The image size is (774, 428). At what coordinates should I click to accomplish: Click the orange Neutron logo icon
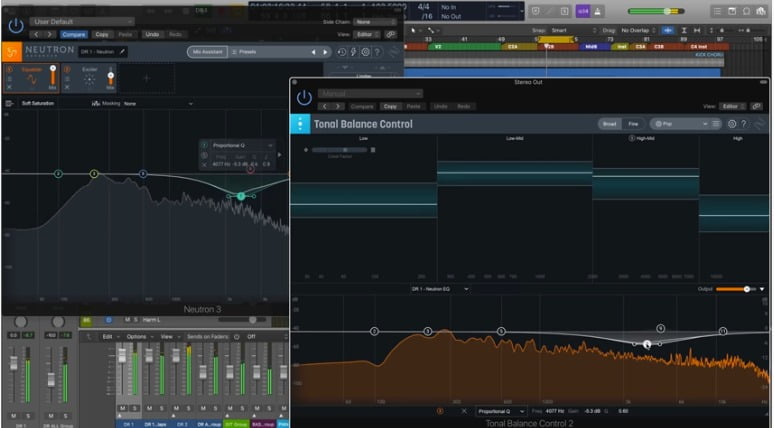pos(11,51)
